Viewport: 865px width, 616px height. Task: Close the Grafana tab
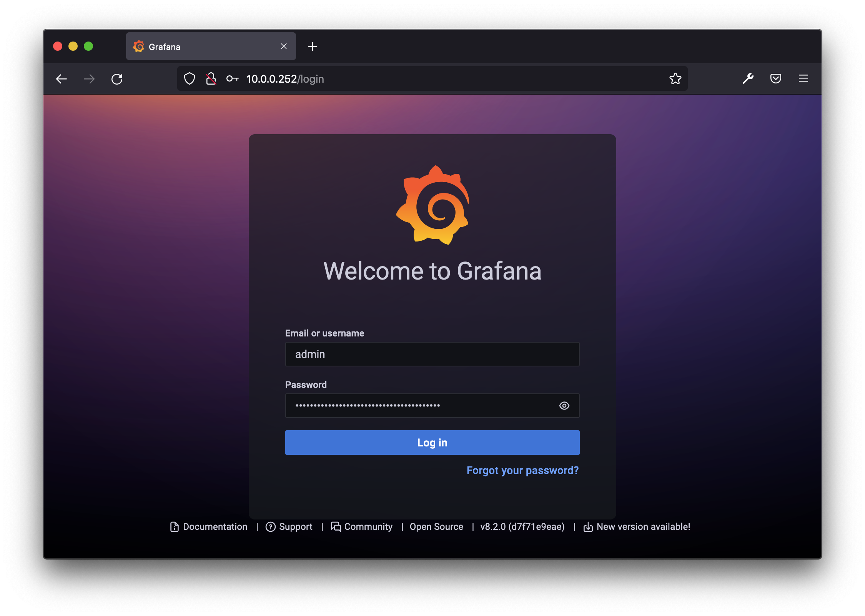[x=284, y=46]
